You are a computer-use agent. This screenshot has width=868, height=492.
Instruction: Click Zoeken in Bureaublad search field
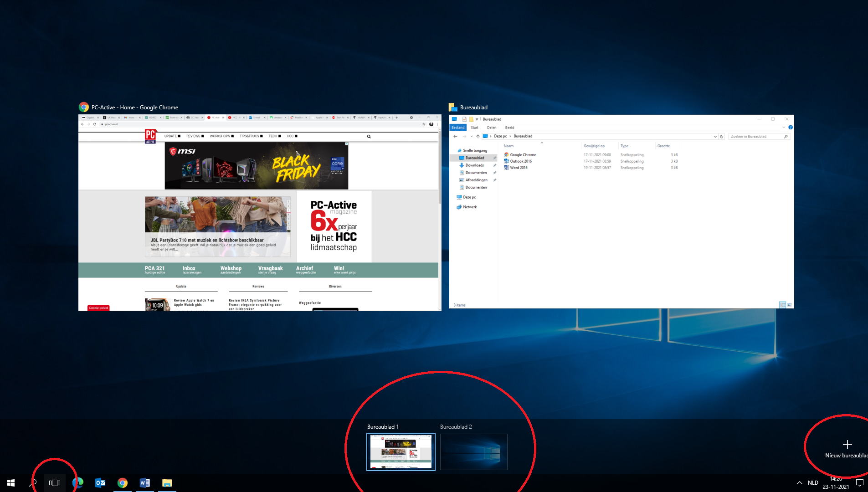point(758,136)
